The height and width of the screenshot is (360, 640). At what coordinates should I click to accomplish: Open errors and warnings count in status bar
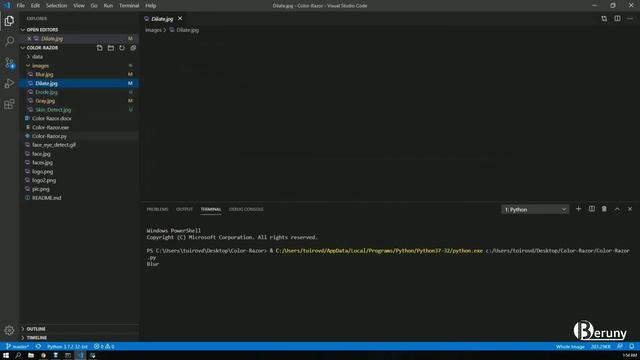(x=104, y=347)
